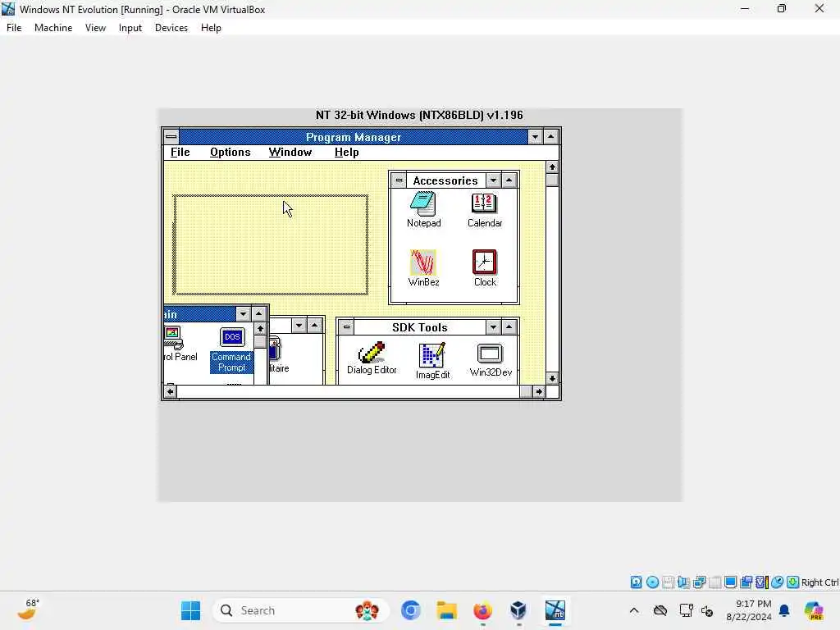Click the VirtualBox shared folders indicator

point(714,582)
